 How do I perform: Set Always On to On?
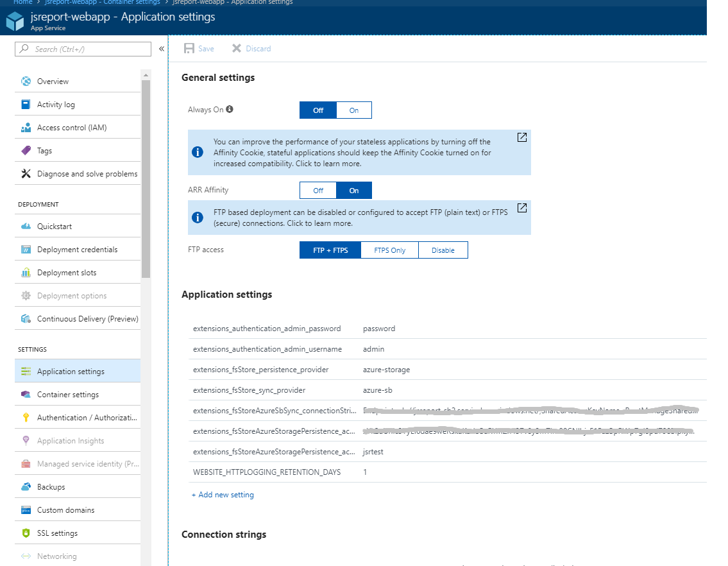click(x=354, y=110)
